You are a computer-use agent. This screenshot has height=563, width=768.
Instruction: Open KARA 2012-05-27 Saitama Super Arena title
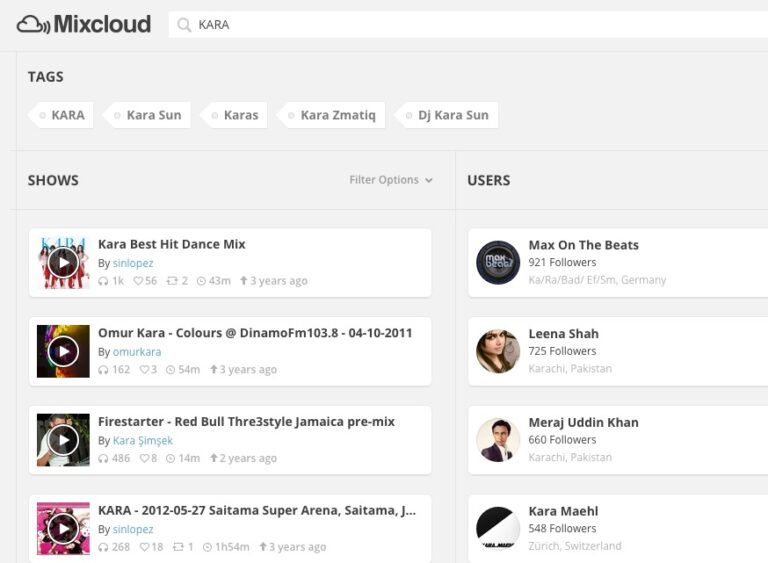(257, 510)
